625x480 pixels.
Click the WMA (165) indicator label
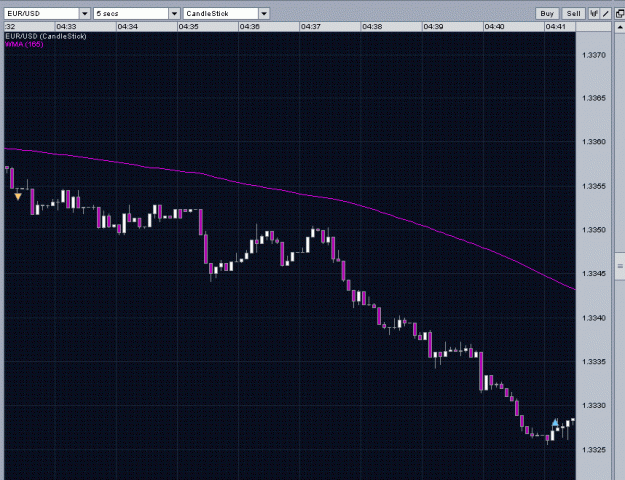24,44
